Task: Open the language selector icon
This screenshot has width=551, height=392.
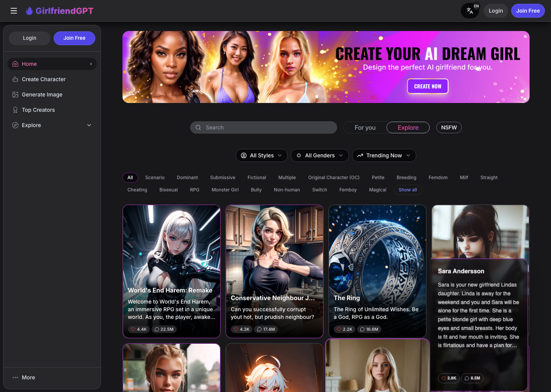Action: point(469,11)
